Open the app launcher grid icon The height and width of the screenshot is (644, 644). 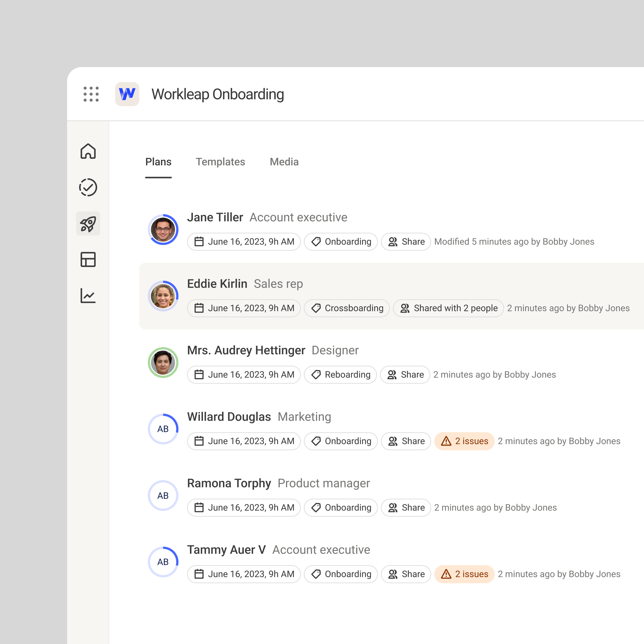(91, 94)
